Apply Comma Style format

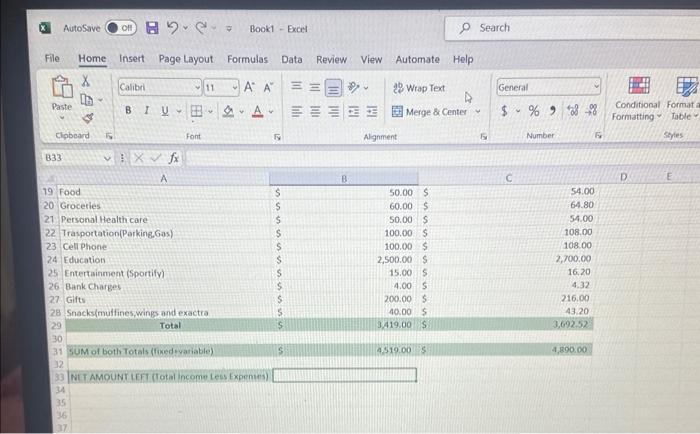point(553,110)
